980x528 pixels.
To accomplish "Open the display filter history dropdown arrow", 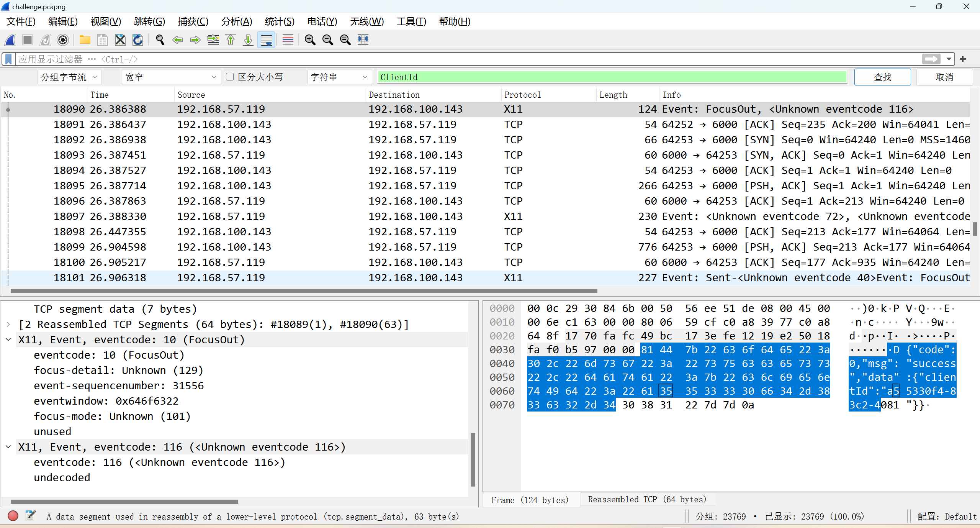I will click(949, 59).
